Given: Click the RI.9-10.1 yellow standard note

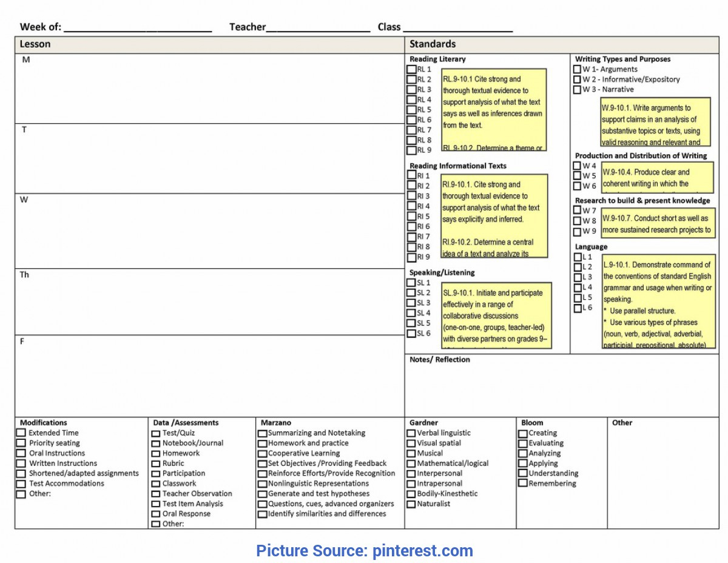Looking at the screenshot, I should click(x=494, y=216).
